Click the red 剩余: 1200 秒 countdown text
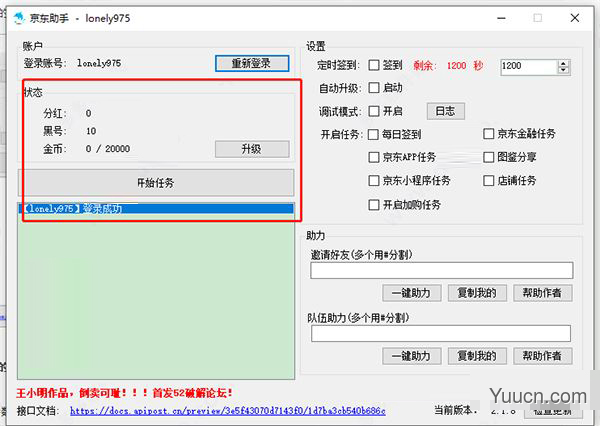Screen dimensions: 600x426 (448, 65)
